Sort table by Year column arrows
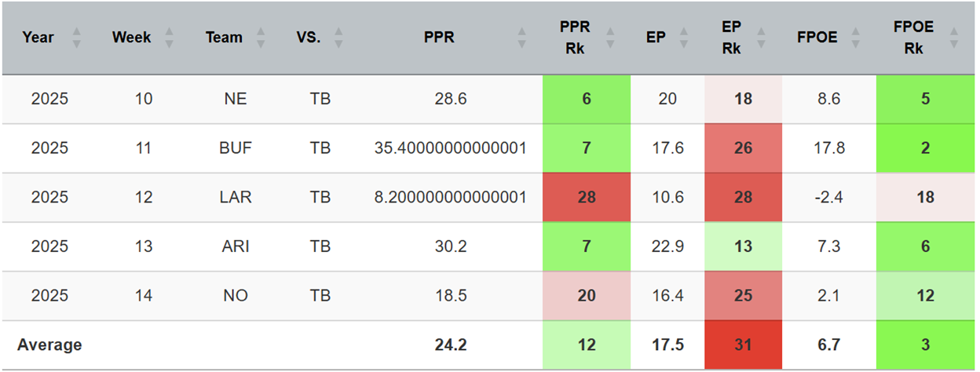This screenshot has width=980, height=372. click(76, 37)
